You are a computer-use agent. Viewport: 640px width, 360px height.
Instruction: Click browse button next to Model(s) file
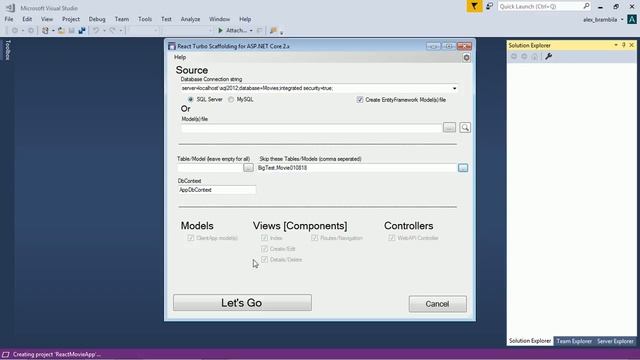[449, 127]
